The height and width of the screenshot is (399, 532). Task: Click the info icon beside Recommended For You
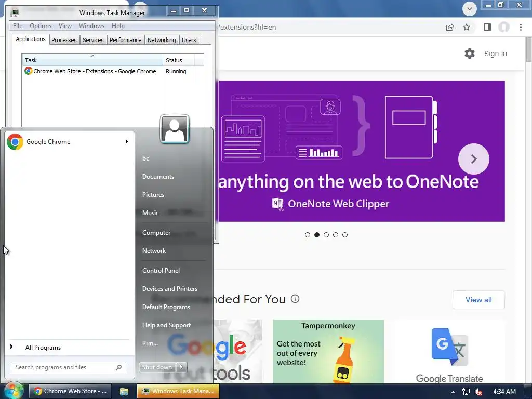pyautogui.click(x=295, y=299)
